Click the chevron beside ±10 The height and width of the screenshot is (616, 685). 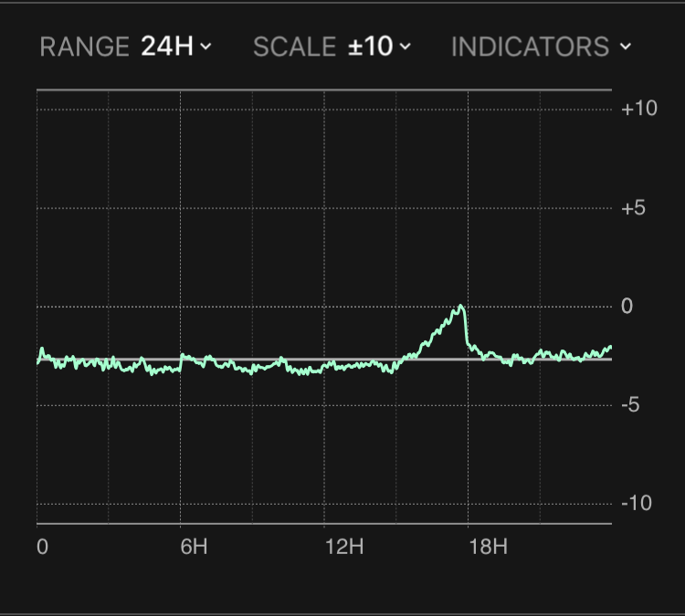pos(405,47)
